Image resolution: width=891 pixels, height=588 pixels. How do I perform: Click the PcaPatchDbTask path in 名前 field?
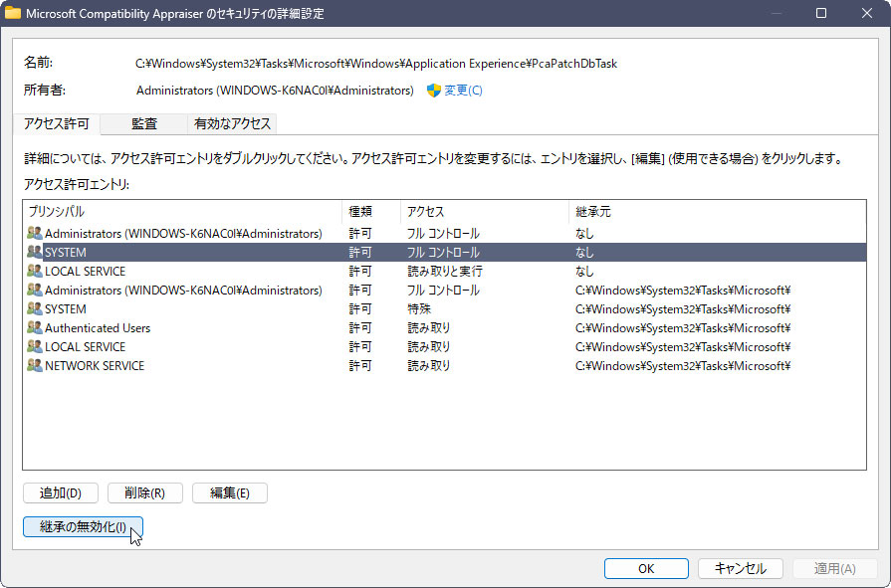click(x=376, y=64)
